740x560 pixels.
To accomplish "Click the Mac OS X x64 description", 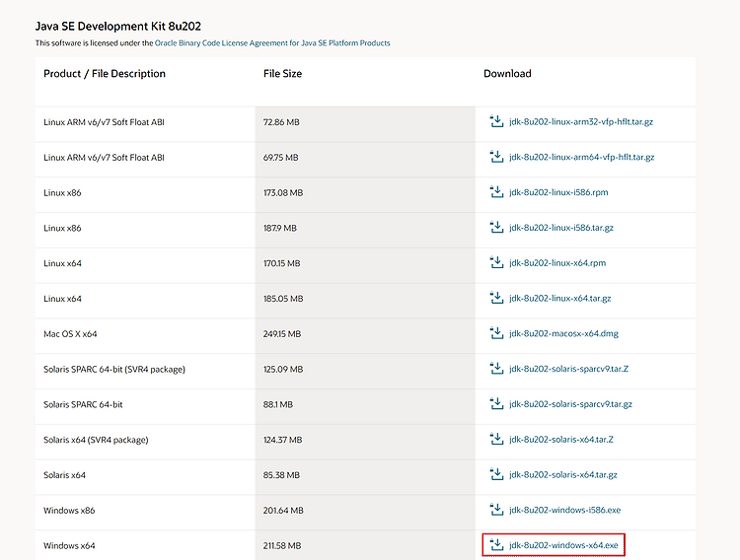I will pos(70,334).
